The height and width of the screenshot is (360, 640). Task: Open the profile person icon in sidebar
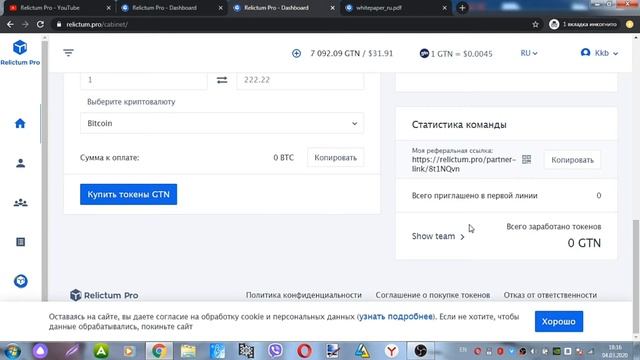pos(20,163)
